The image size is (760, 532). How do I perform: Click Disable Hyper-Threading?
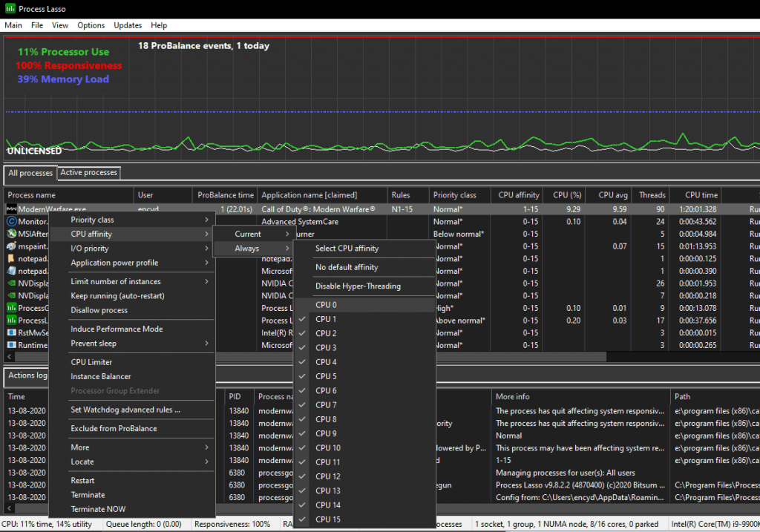pyautogui.click(x=364, y=286)
